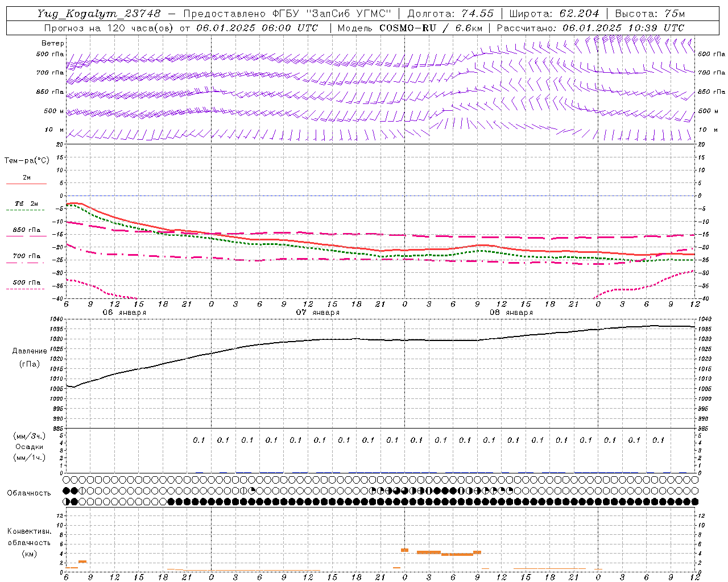Click the date label 06 января

pos(124,313)
